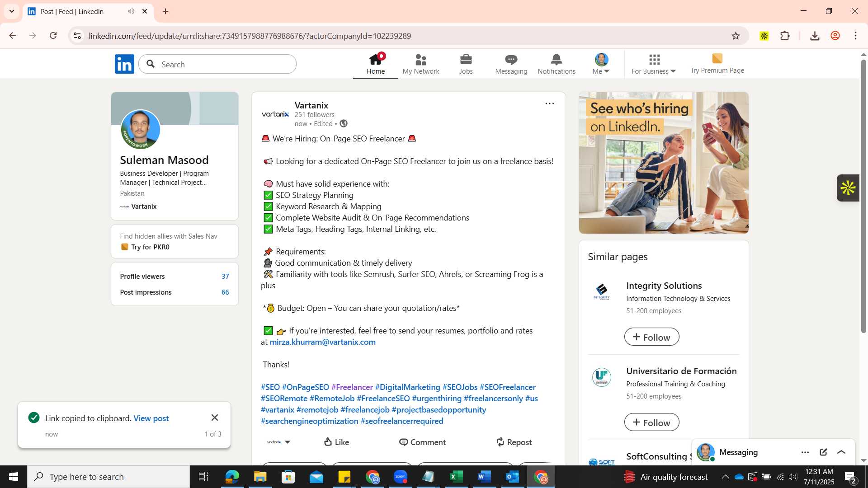
Task: Open the #searchengineoptimization hashtag
Action: click(310, 421)
